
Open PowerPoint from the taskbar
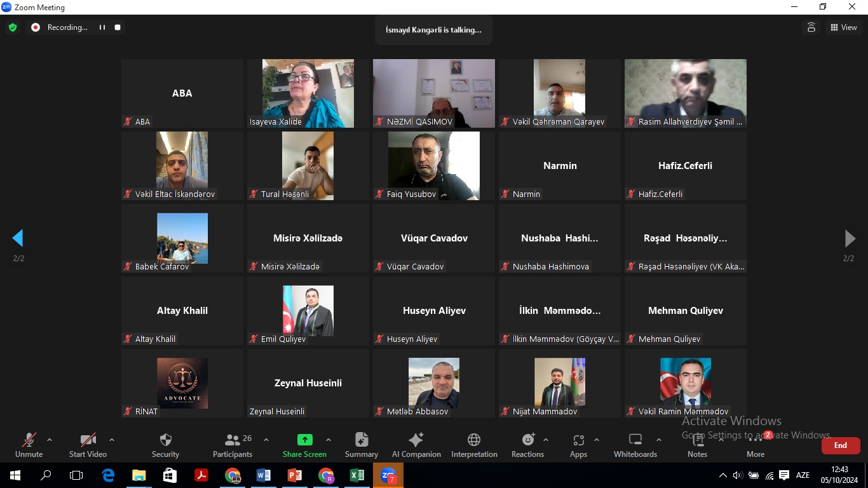tap(295, 475)
